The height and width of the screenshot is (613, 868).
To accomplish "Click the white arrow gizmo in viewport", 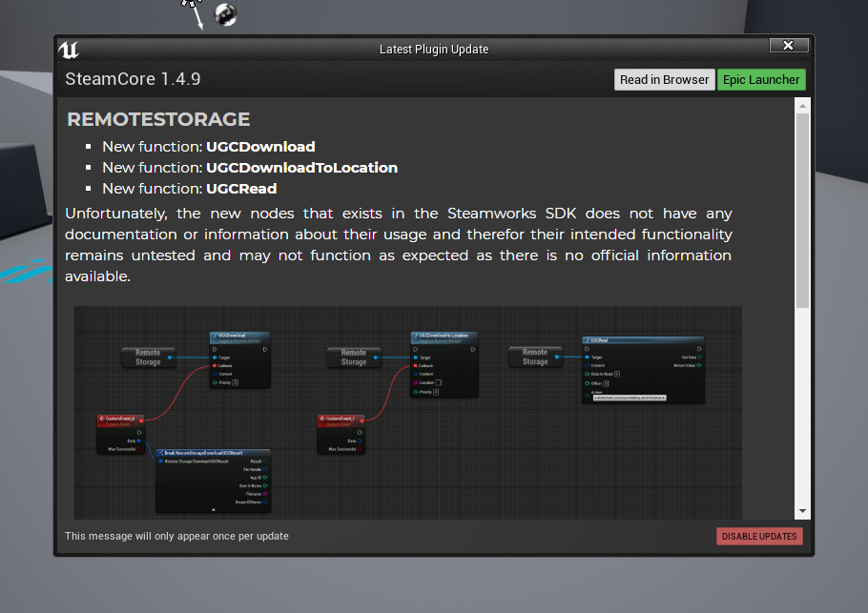I will point(196,12).
